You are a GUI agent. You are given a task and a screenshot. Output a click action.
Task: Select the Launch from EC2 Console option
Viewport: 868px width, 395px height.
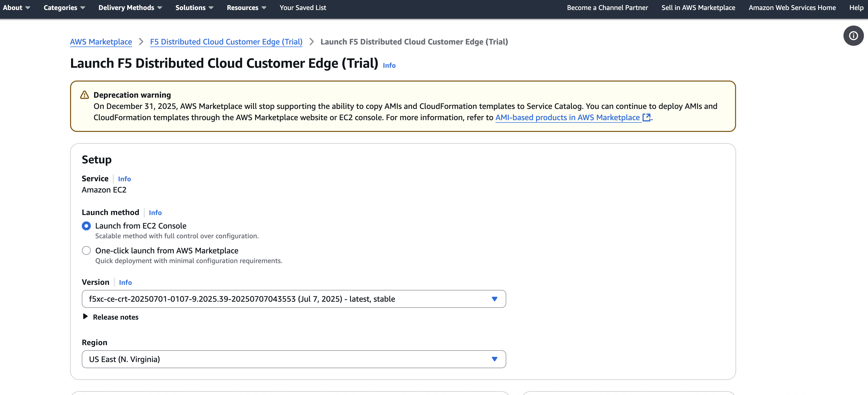86,226
